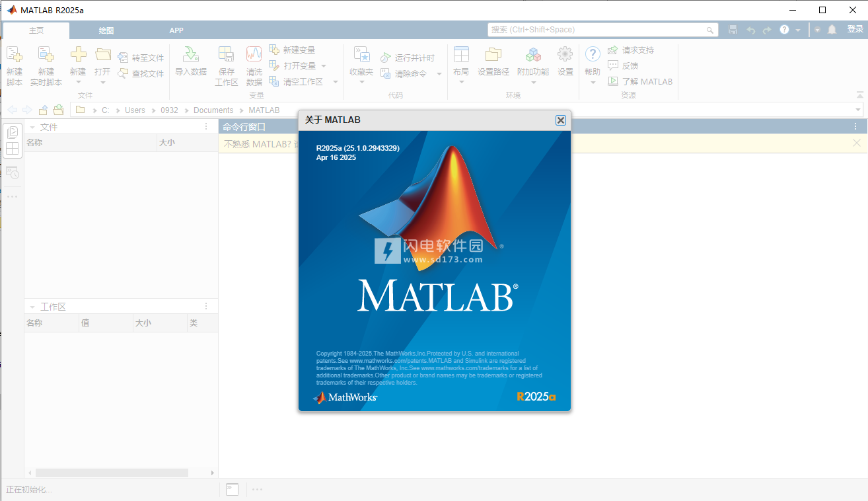The width and height of the screenshot is (868, 501).
Task: Open Workspace (工作区) panel actions menu
Action: (206, 307)
